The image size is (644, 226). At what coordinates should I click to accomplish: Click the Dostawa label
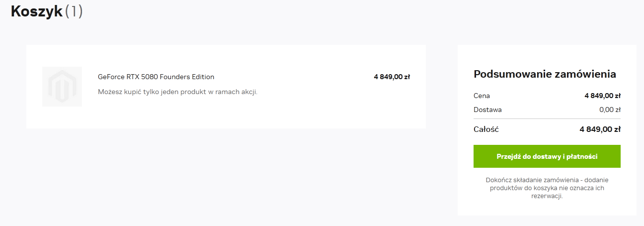point(487,110)
